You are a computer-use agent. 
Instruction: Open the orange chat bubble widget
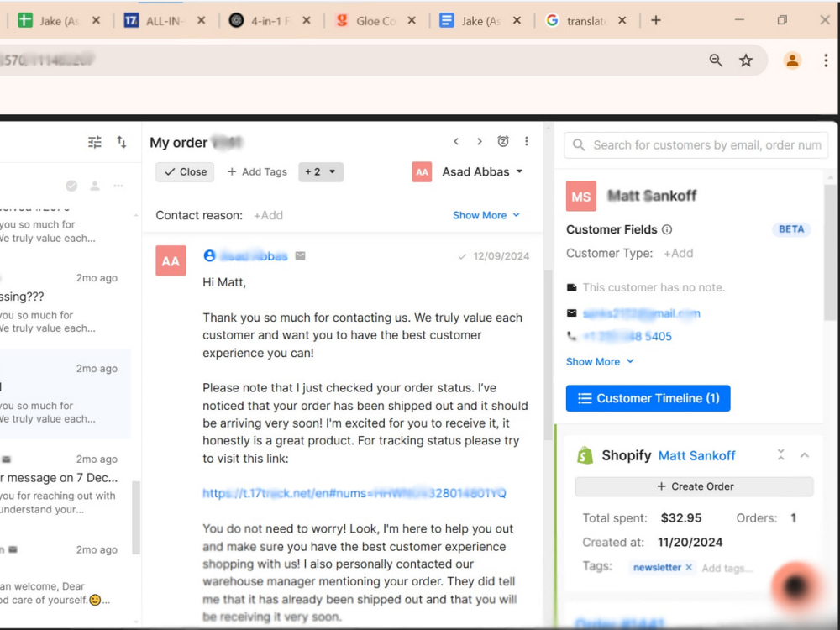point(796,586)
